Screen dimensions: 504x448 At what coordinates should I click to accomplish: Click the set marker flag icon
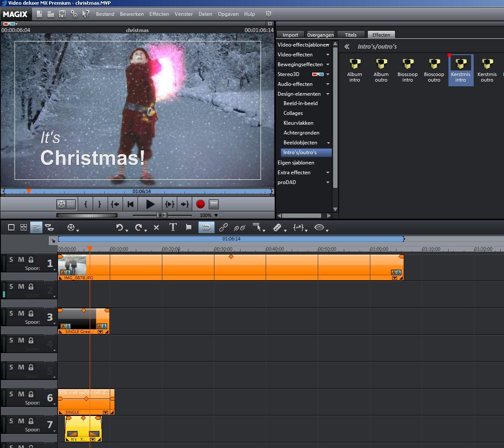click(x=189, y=228)
